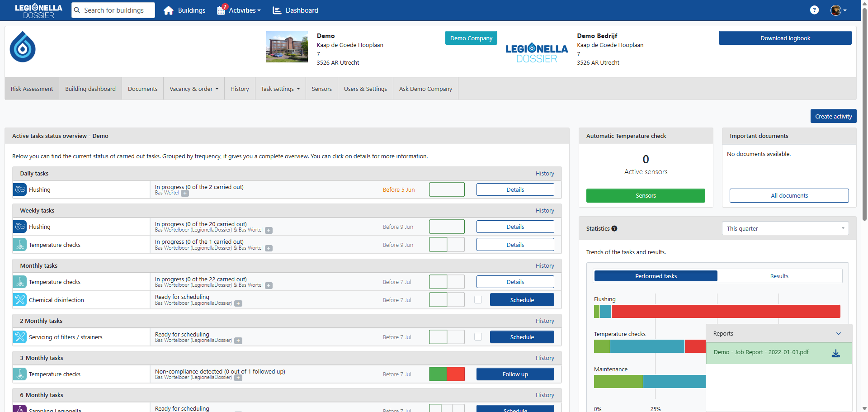Click the Download logbook button
Image resolution: width=868 pixels, height=412 pixels.
[785, 38]
